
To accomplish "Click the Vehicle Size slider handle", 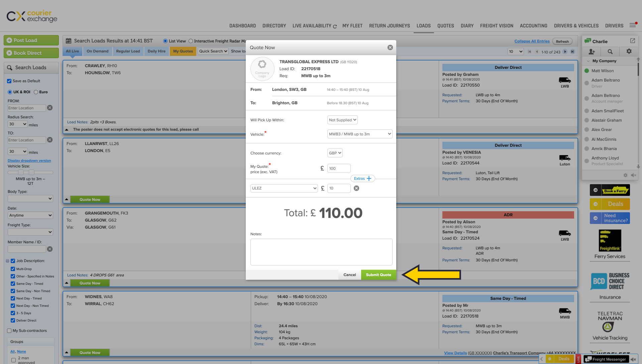I will click(21, 172).
